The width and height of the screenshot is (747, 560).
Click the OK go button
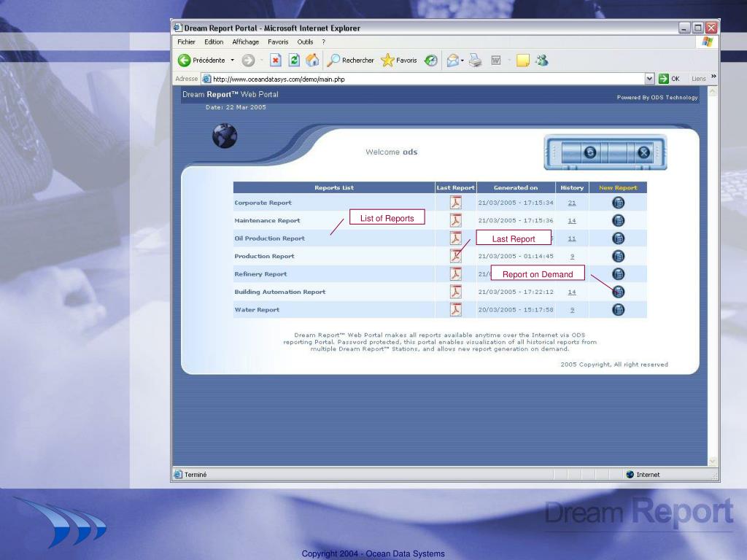[670, 79]
